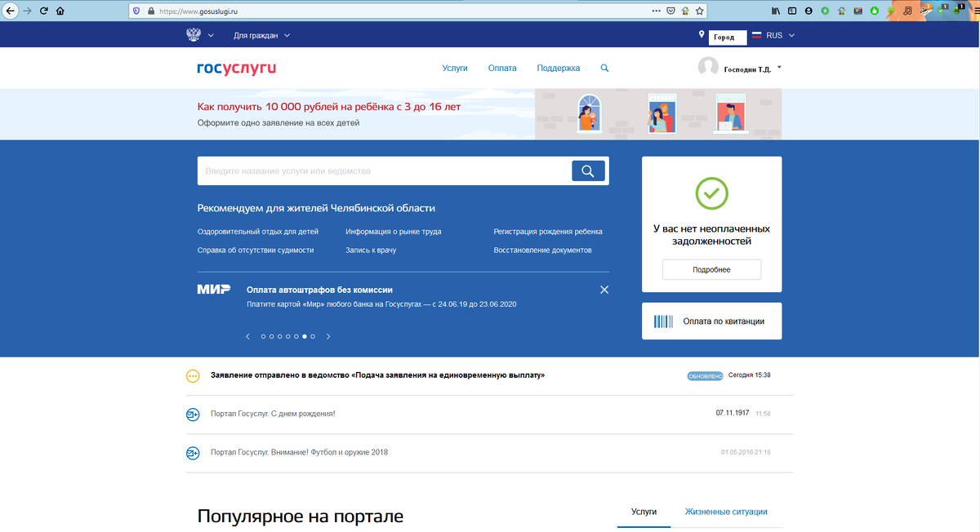Image resolution: width=980 pixels, height=532 pixels.
Task: Reload the page with the refresh icon
Action: tap(44, 11)
